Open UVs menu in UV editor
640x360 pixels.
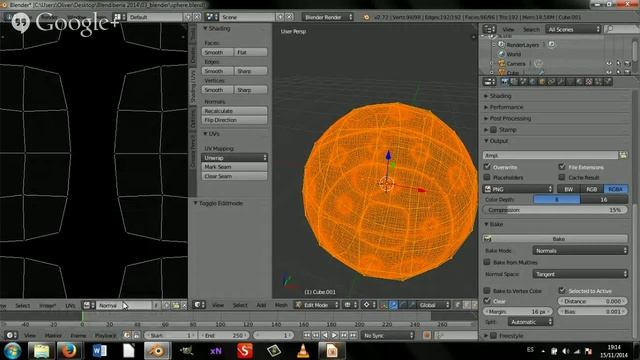70,305
